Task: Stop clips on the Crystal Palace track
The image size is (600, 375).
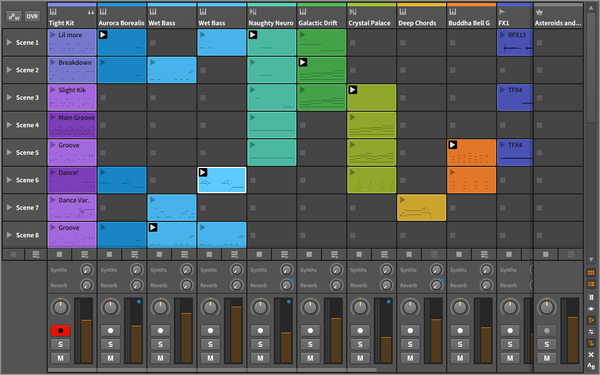Action: [359, 254]
